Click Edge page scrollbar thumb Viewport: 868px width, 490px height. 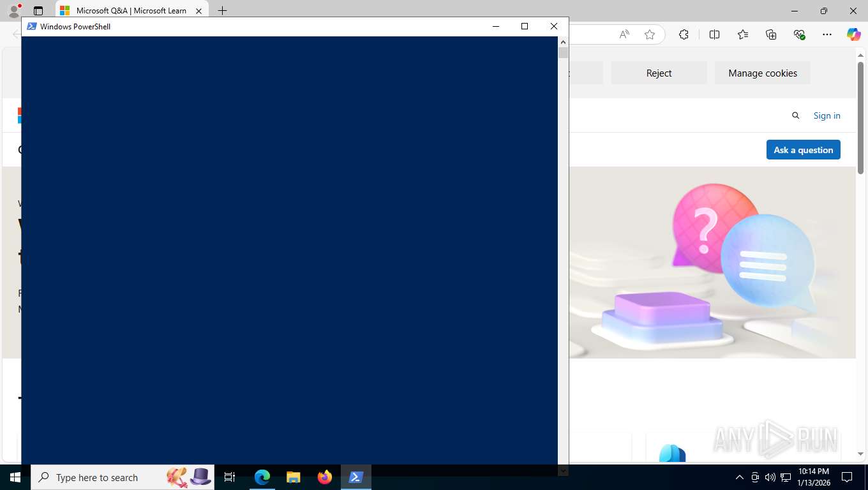coord(860,118)
